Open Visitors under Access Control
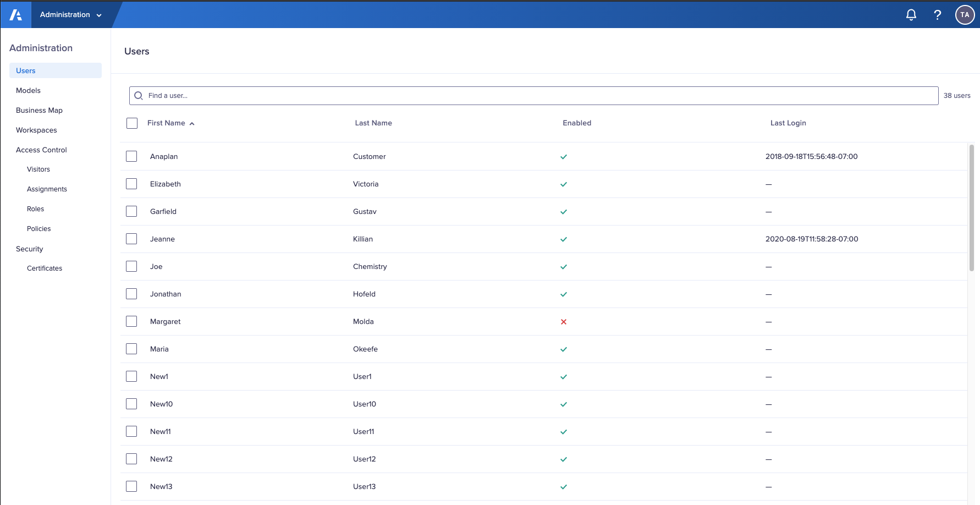980x505 pixels. click(x=38, y=169)
